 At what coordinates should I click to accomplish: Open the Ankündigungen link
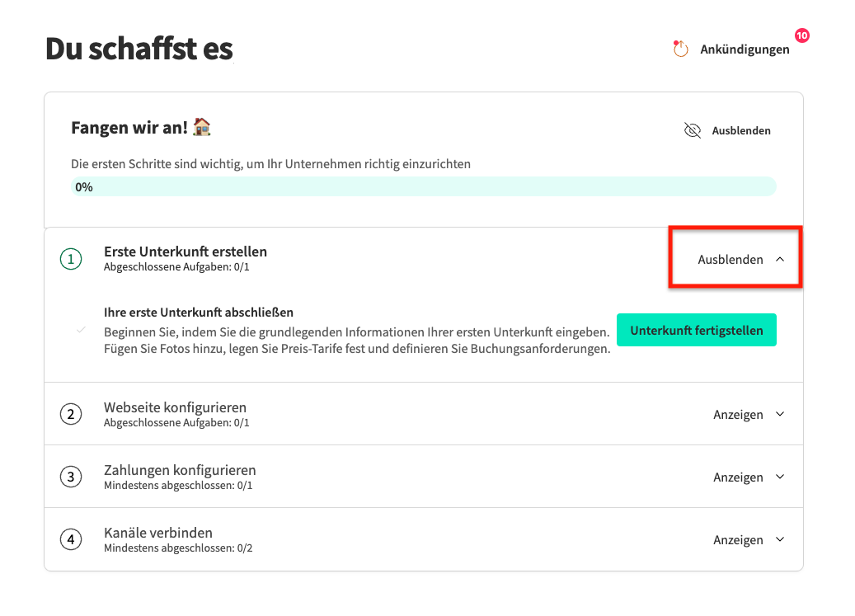(745, 49)
